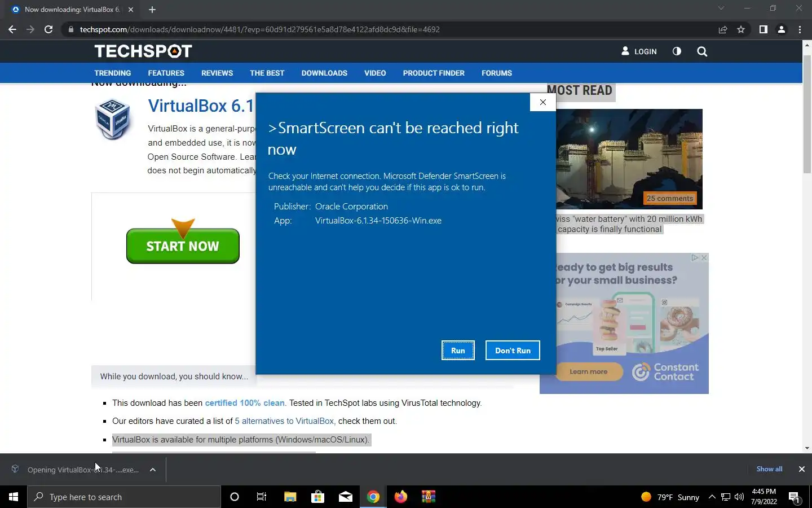The width and height of the screenshot is (812, 508).
Task: Go back with the browser back arrow
Action: (x=12, y=29)
